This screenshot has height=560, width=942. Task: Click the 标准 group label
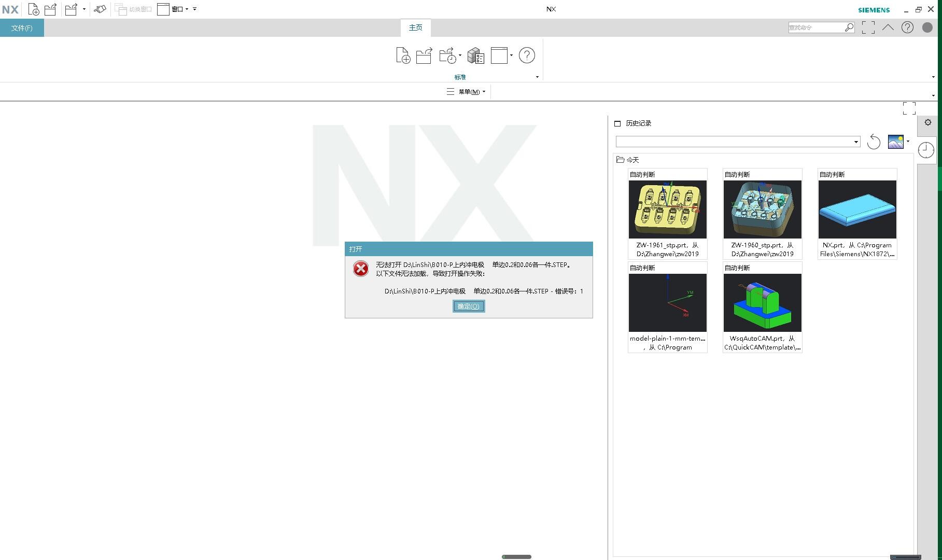click(460, 77)
